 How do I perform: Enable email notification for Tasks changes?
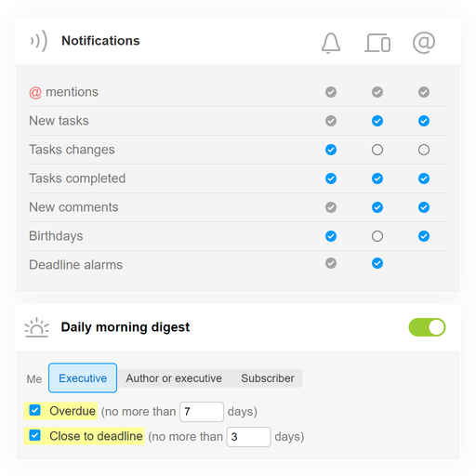424,150
